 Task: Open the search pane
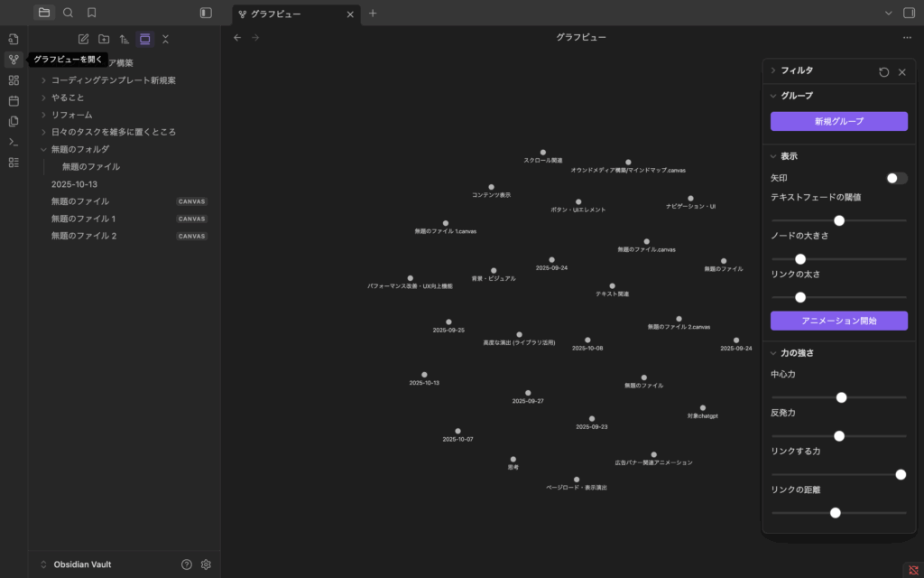68,13
